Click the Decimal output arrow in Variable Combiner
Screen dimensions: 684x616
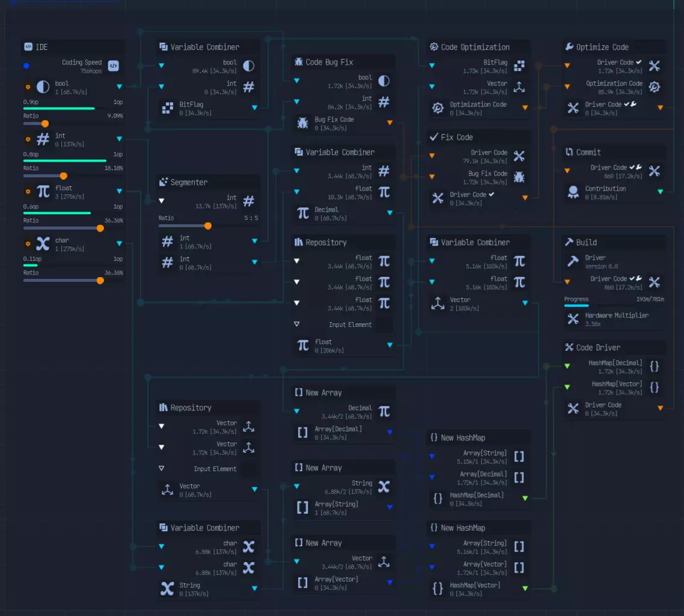390,213
